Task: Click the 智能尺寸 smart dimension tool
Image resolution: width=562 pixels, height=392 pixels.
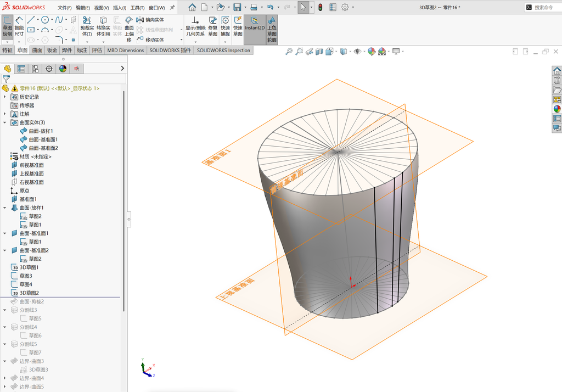Action: [x=19, y=26]
